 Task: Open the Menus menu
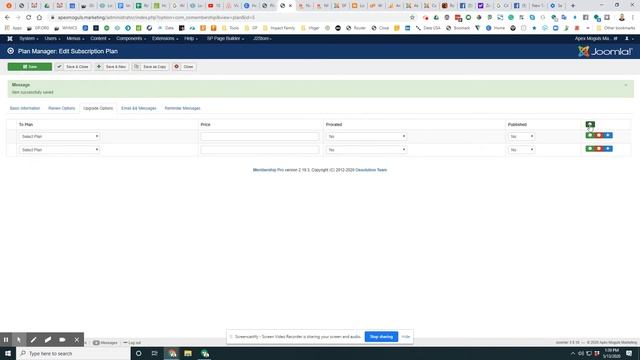(75, 38)
